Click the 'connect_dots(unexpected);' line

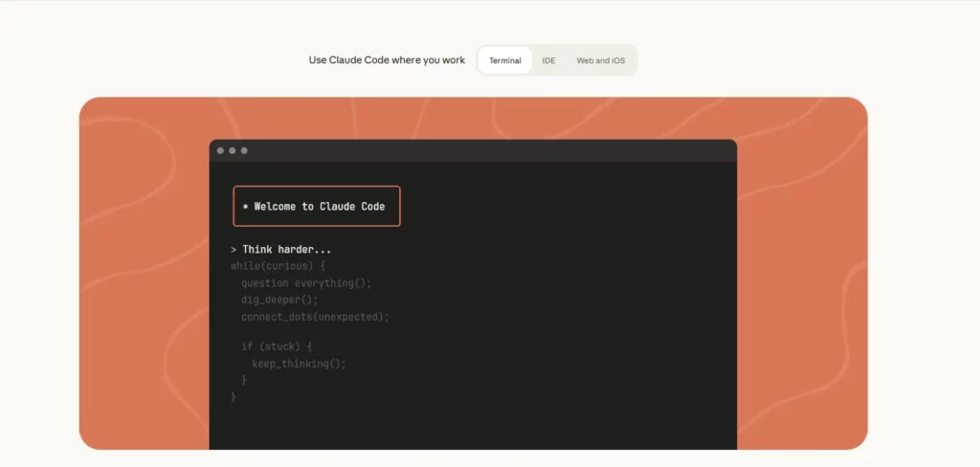coord(315,317)
